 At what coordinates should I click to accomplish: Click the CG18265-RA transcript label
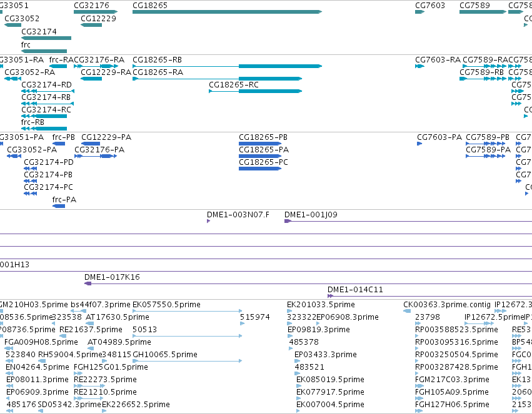158,72
